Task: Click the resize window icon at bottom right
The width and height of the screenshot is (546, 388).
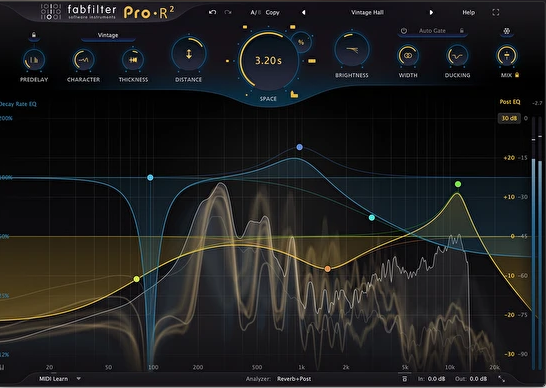Action: (x=501, y=379)
